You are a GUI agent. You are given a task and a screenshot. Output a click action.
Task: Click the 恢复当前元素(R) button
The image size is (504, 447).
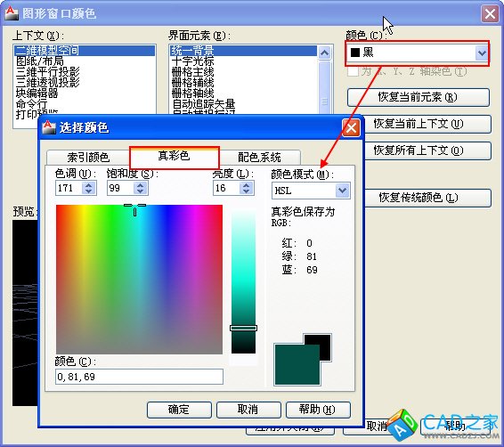click(x=419, y=97)
